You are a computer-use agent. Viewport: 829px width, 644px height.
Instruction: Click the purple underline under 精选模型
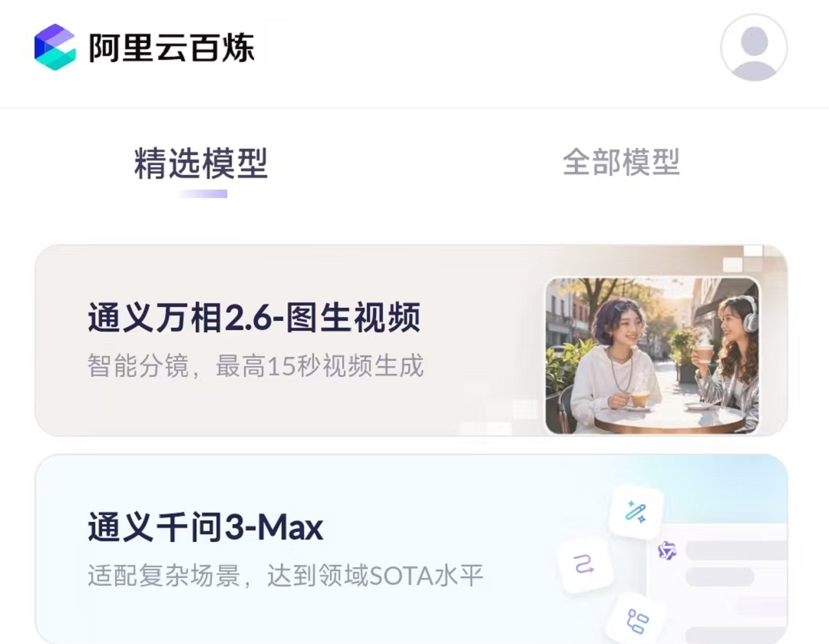203,194
